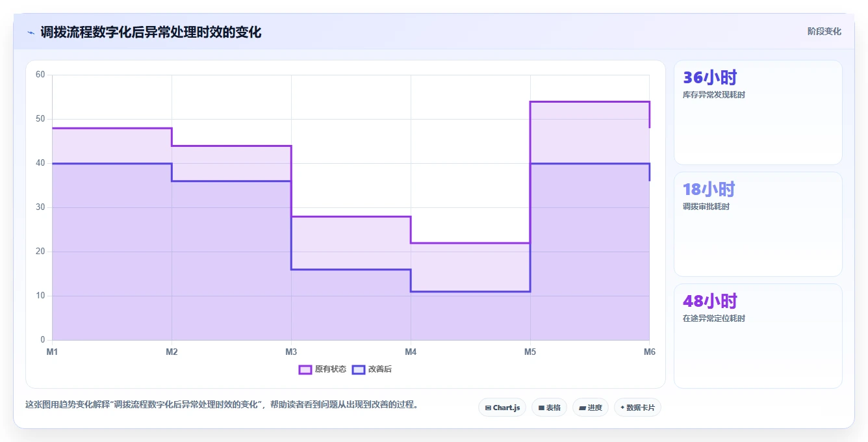The image size is (868, 442).
Task: Click the lightning icon beside the title
Action: pos(31,32)
